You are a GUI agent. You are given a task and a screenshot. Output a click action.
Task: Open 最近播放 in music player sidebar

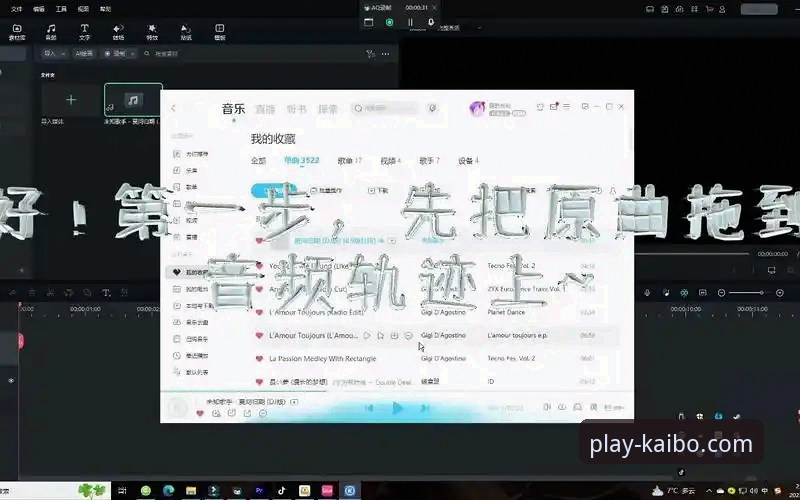191,356
